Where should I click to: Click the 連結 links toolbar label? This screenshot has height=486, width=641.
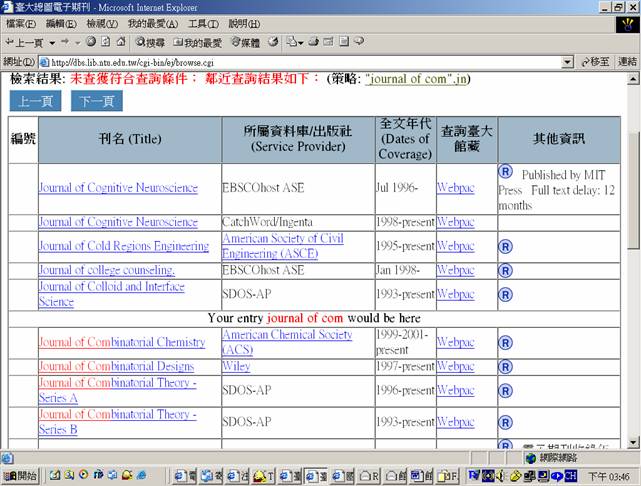pos(627,62)
